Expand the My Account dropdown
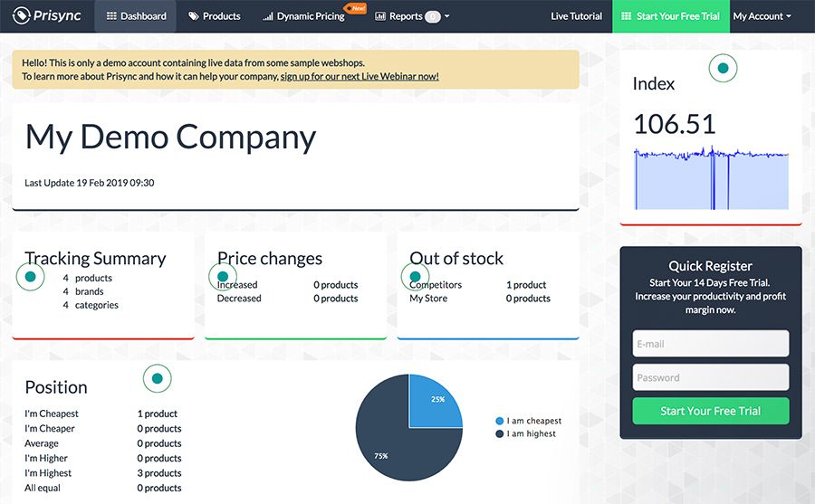This screenshot has width=815, height=504. tap(762, 16)
